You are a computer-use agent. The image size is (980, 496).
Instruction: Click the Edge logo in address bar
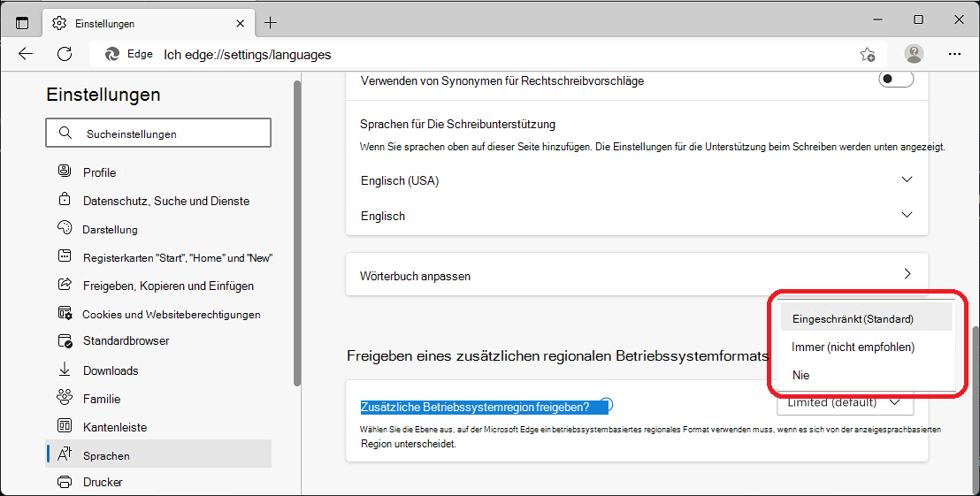112,54
